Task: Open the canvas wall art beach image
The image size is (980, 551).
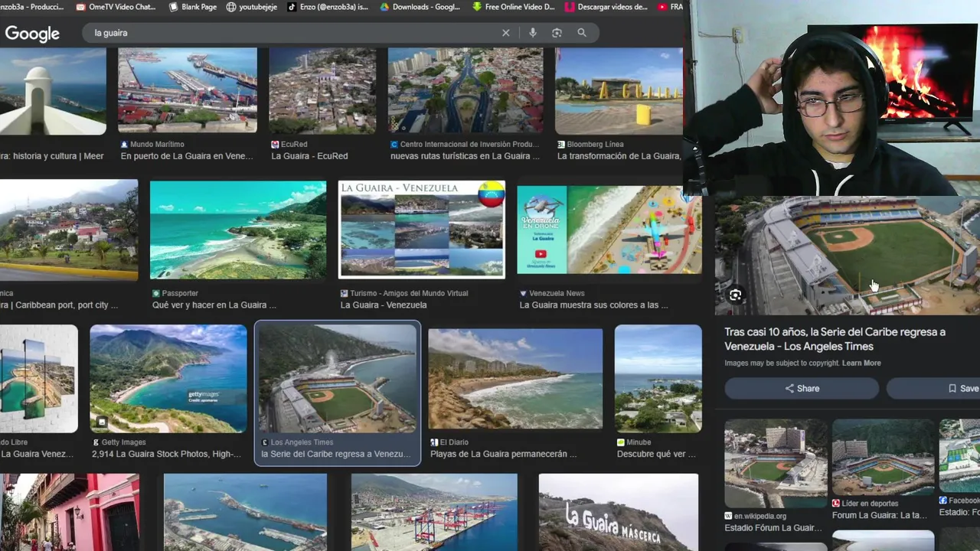Action: coord(39,379)
